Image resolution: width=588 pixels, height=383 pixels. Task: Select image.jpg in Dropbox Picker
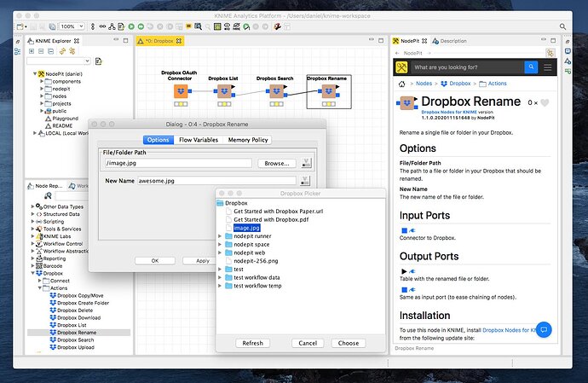click(247, 228)
